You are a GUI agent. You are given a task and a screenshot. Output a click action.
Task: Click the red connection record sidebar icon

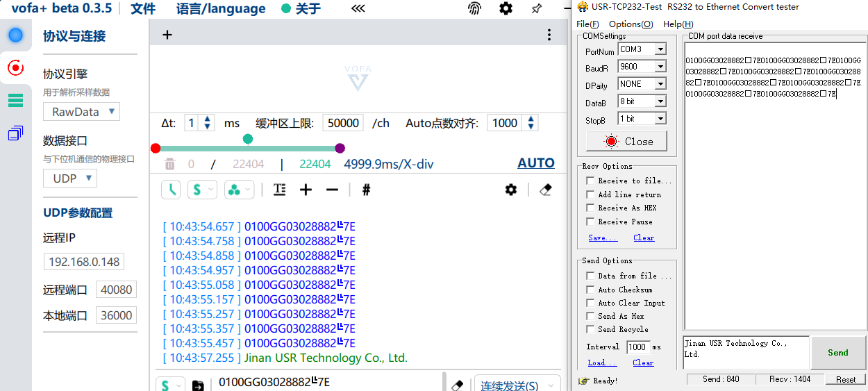tap(15, 67)
